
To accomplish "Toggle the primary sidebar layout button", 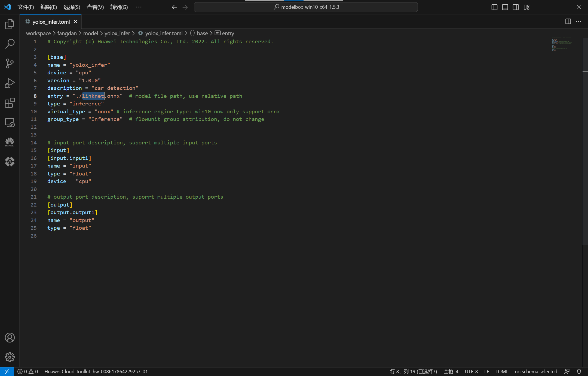I will [x=494, y=7].
